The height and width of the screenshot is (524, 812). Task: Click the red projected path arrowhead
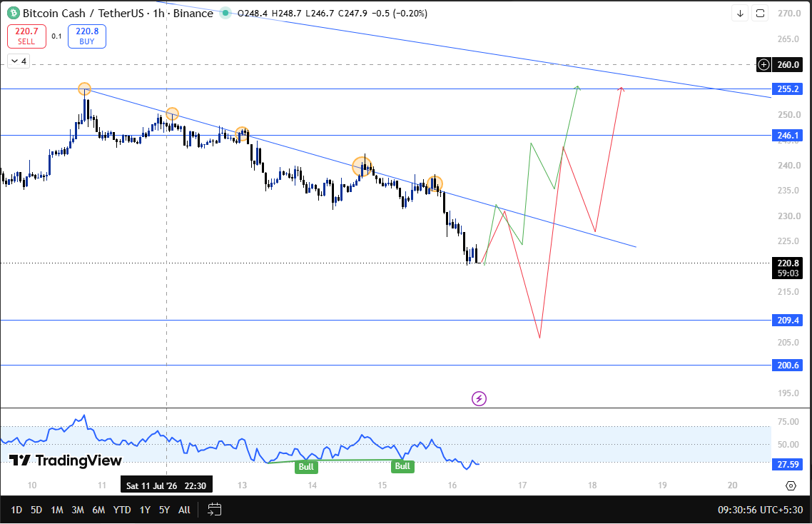tap(621, 89)
